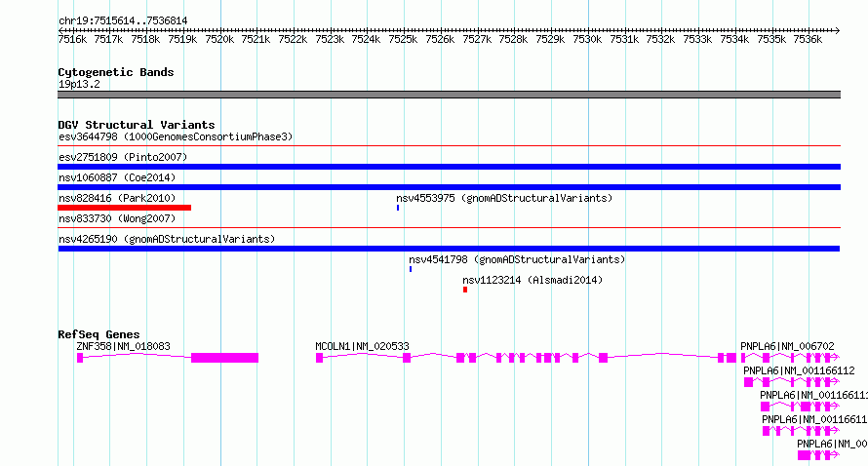Open the nsv1060887 (Coe2014) variant label

(x=117, y=177)
